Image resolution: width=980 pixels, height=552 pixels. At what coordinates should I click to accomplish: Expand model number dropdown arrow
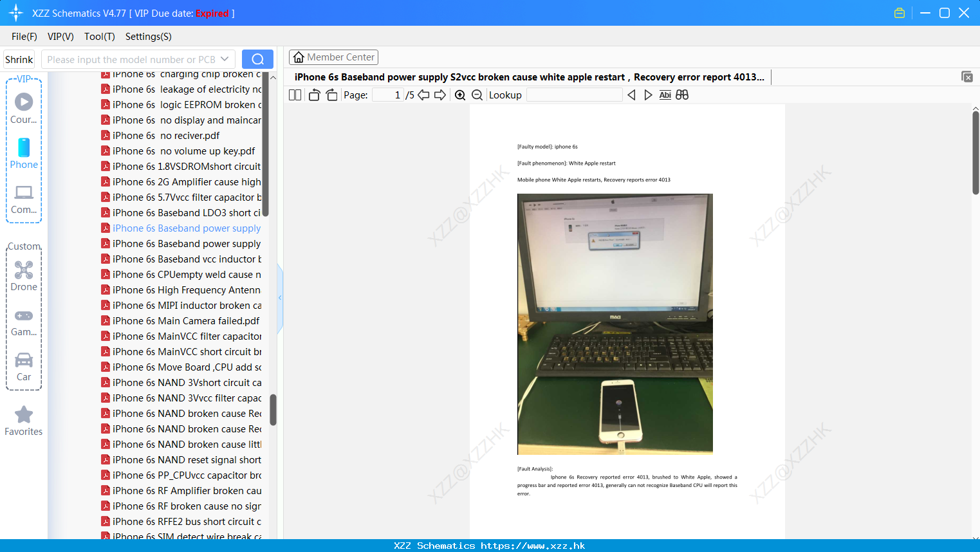pyautogui.click(x=225, y=59)
